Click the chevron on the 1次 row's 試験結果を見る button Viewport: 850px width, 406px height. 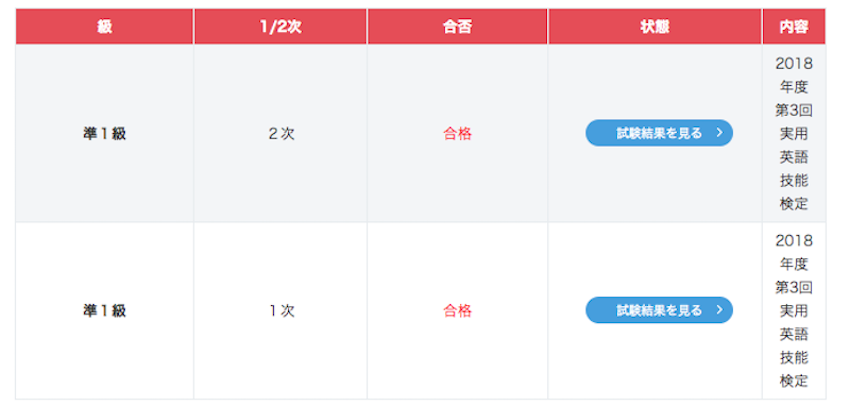(x=719, y=310)
